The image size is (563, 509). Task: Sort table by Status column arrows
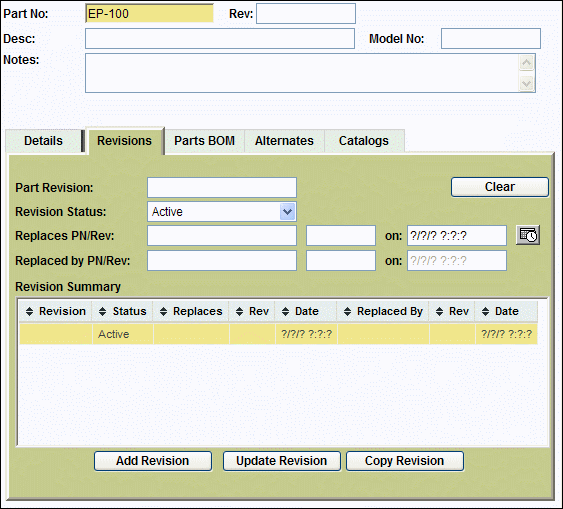103,311
